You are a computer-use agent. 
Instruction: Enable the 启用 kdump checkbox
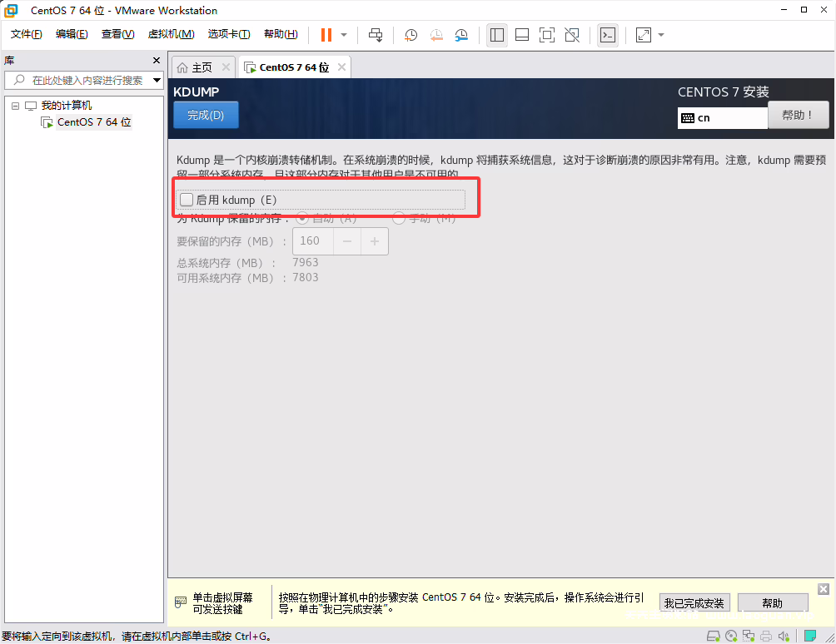click(186, 200)
